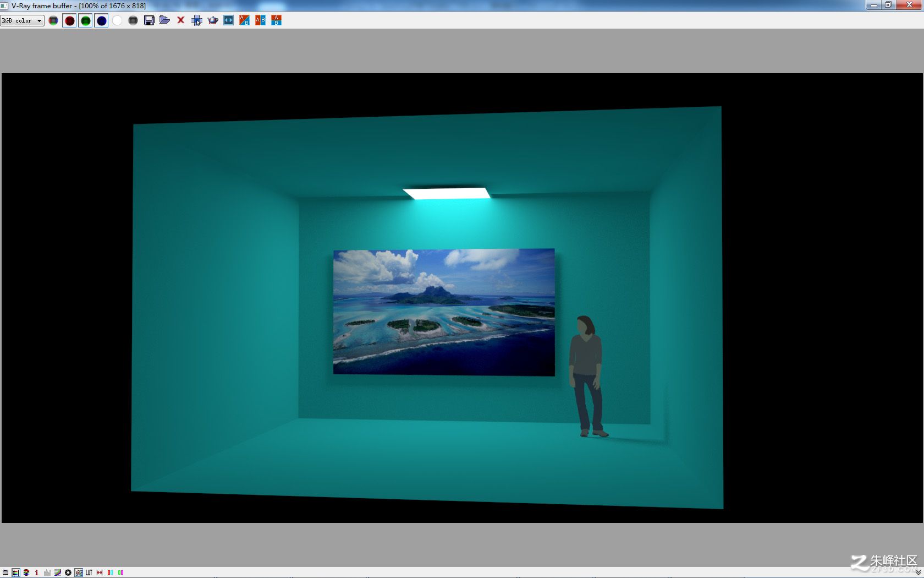Toggle the green channel button

[86, 20]
